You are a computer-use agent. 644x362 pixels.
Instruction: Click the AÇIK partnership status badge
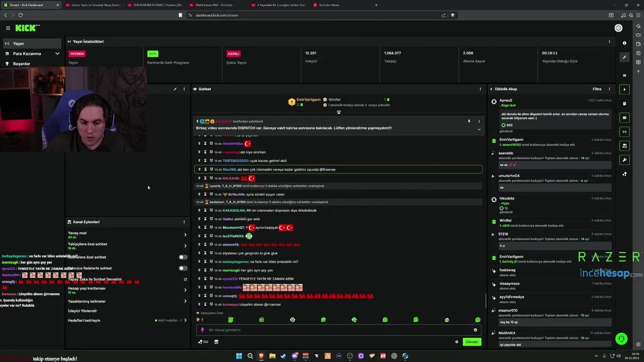pos(153,53)
